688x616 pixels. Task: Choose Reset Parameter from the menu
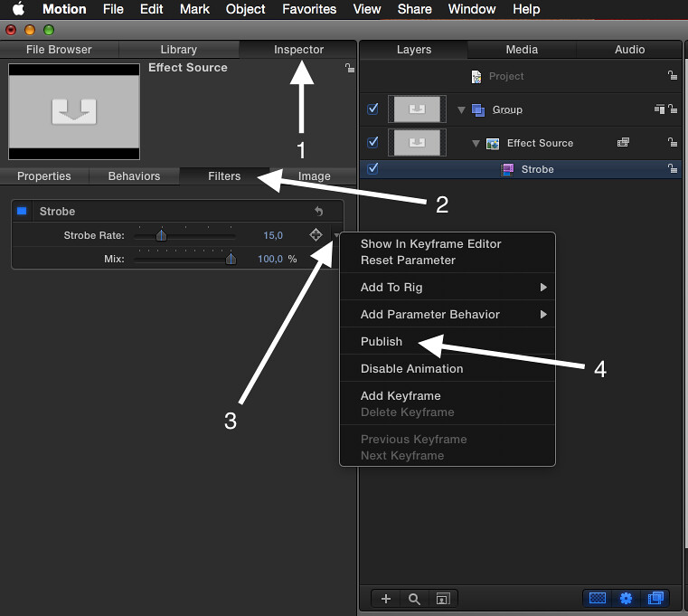coord(408,260)
